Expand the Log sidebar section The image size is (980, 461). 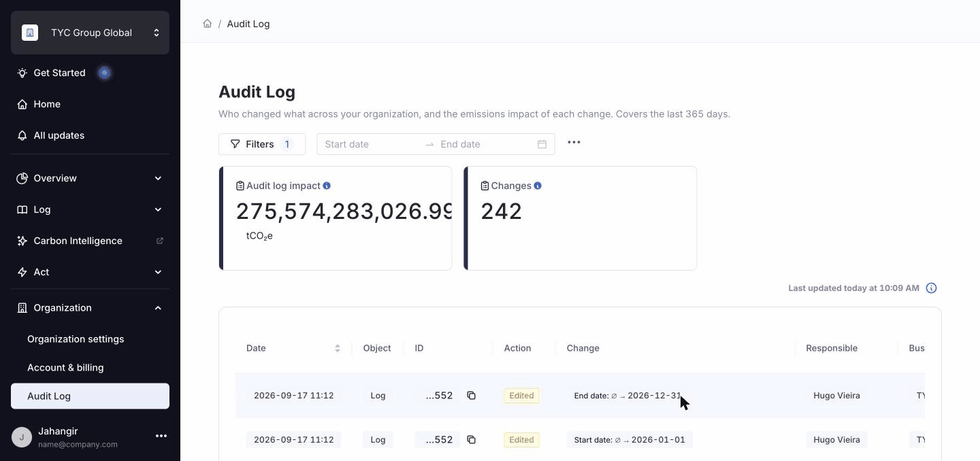pyautogui.click(x=90, y=209)
